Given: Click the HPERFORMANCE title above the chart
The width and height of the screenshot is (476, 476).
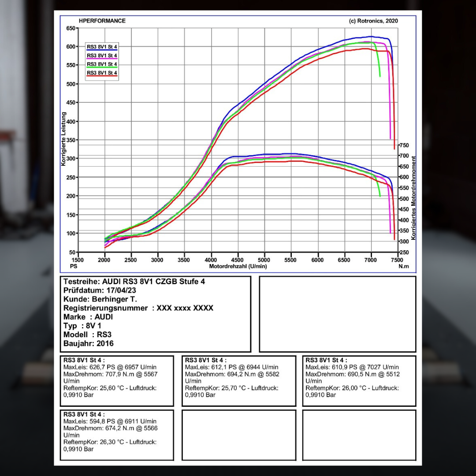Looking at the screenshot, I should click(x=102, y=21).
